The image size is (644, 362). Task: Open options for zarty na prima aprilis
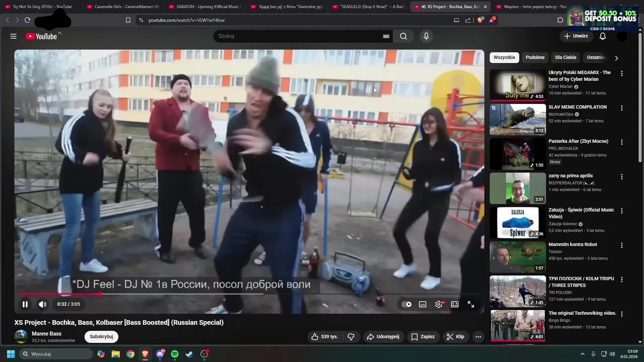click(622, 176)
